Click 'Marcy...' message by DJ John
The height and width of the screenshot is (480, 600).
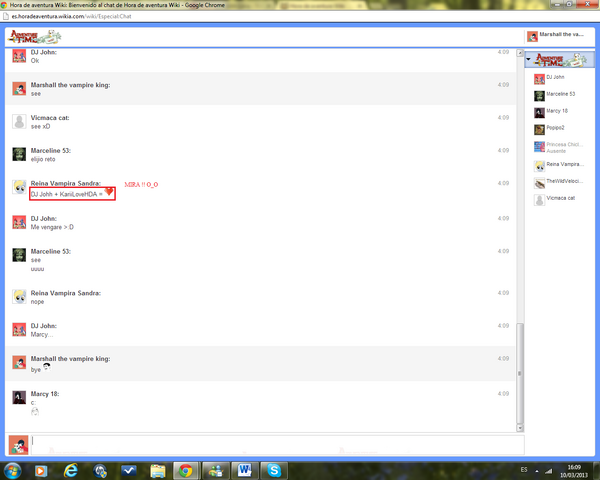(42, 335)
